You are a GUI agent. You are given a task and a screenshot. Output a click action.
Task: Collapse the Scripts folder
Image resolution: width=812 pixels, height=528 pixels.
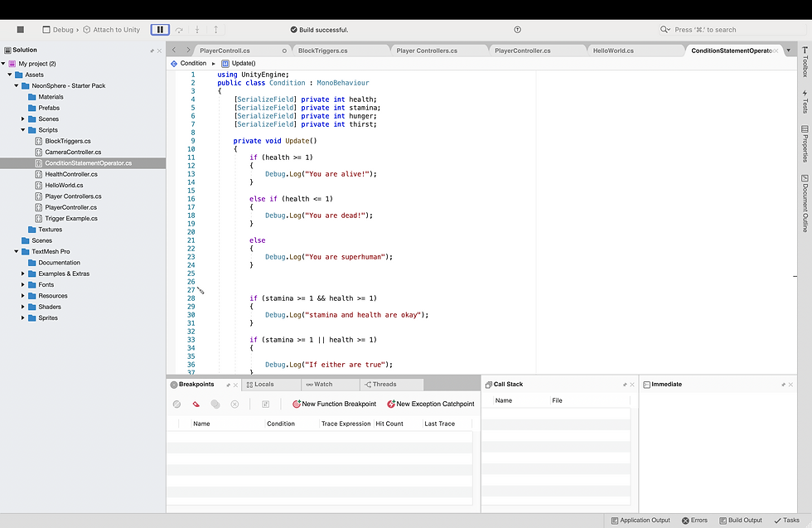[23, 130]
